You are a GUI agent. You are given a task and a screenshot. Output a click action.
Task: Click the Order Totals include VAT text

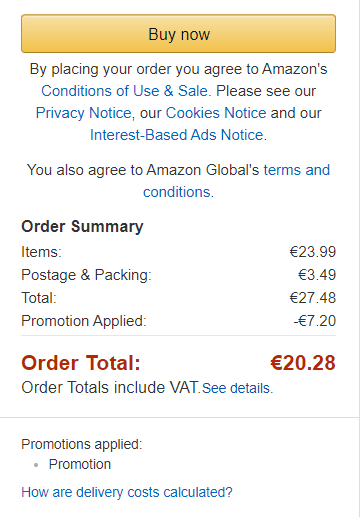(x=111, y=388)
